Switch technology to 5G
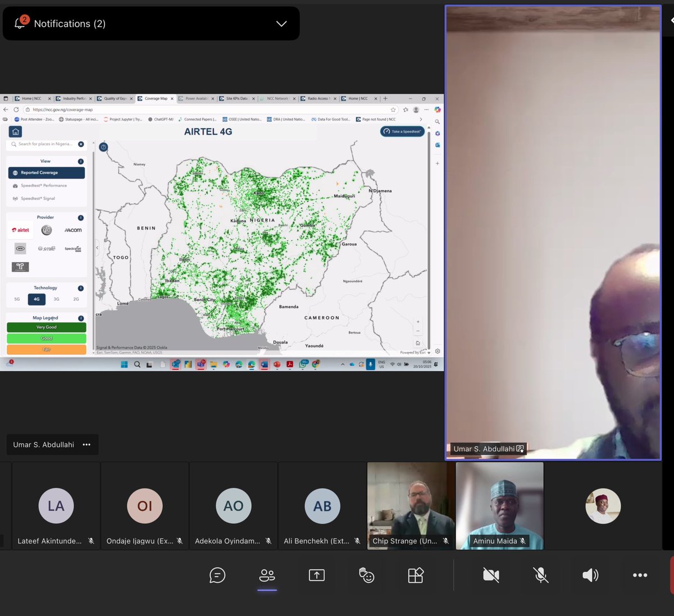The width and height of the screenshot is (674, 616). [x=17, y=299]
